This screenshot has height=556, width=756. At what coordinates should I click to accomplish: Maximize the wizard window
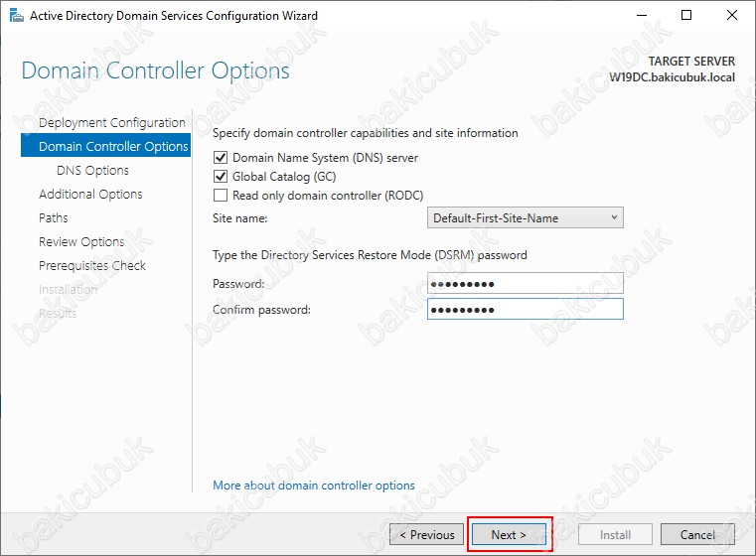[686, 16]
